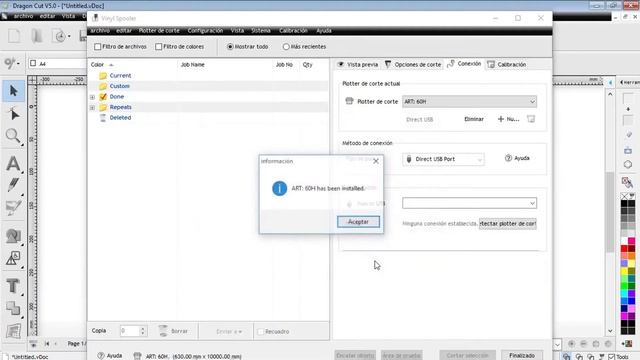The width and height of the screenshot is (640, 360).
Task: Click the Finalizado button
Action: click(522, 355)
